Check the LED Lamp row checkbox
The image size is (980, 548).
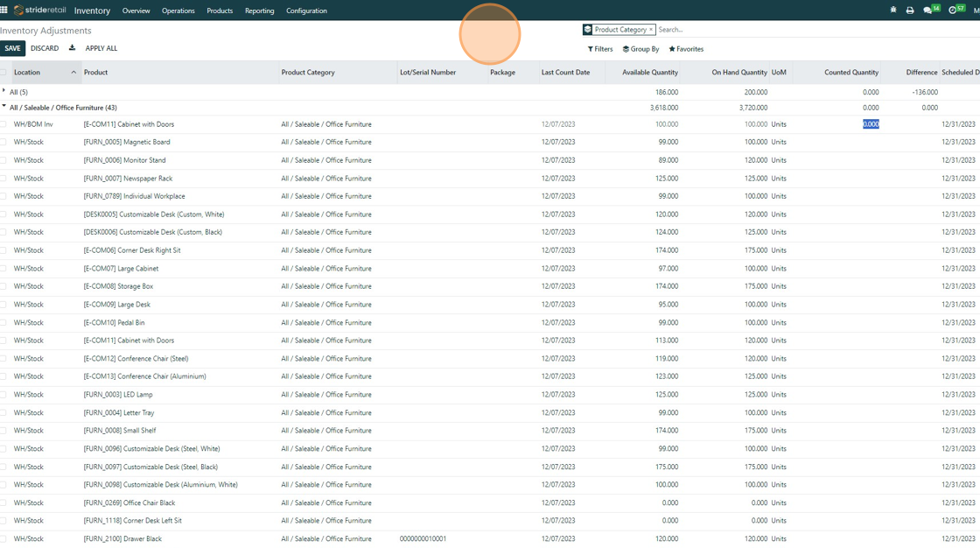point(3,394)
